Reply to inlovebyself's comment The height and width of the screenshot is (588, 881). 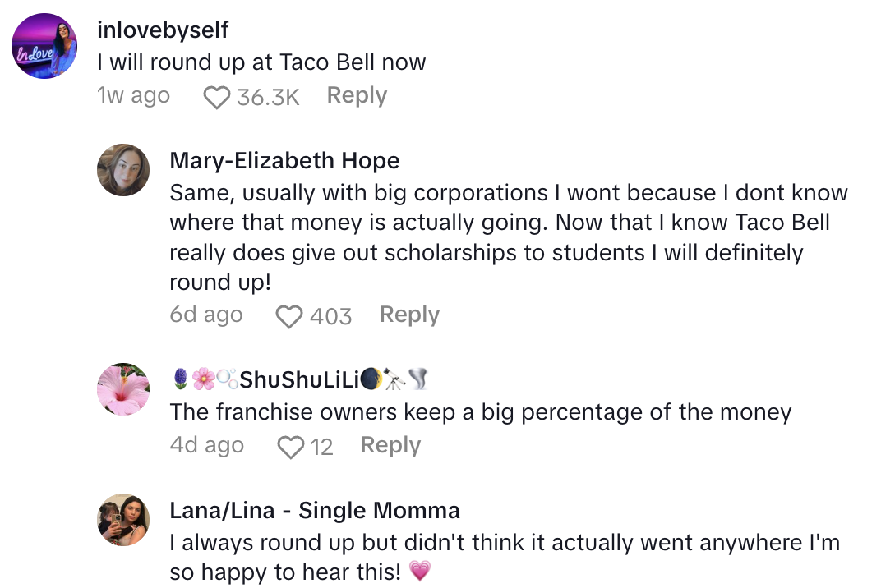[x=357, y=96]
